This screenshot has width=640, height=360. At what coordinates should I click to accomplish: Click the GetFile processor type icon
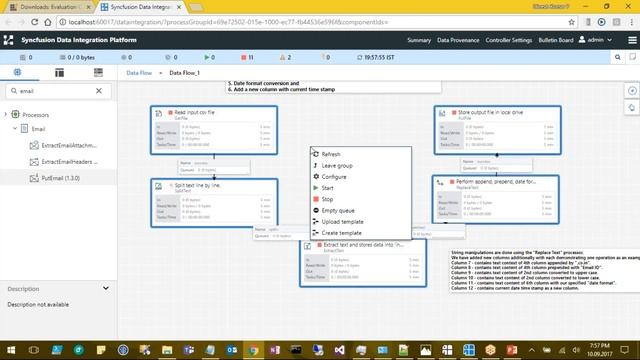[x=159, y=113]
